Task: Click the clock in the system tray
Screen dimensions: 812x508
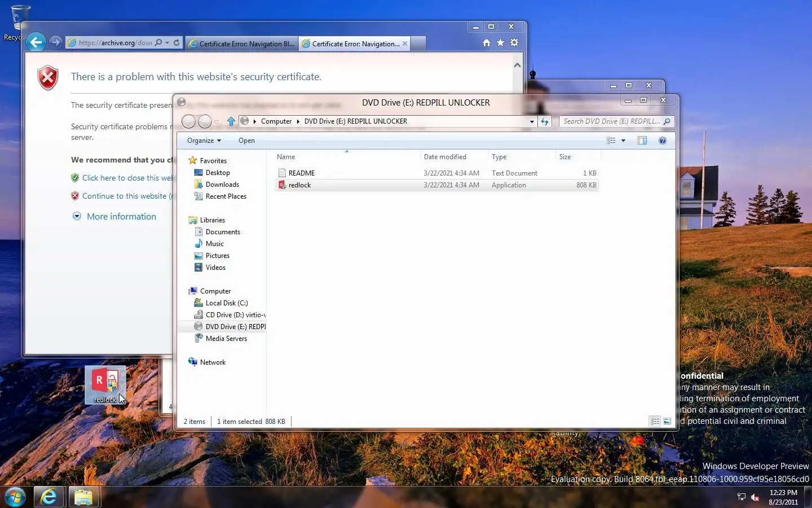Action: tap(783, 497)
